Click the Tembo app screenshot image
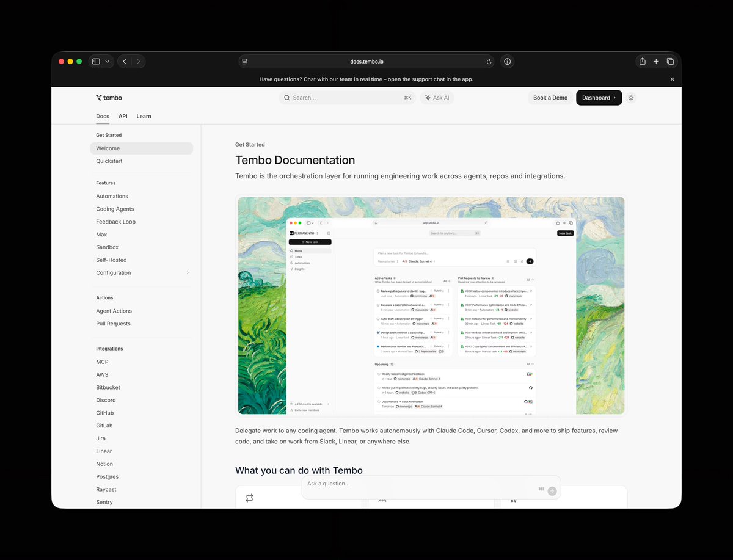733x560 pixels. (x=431, y=305)
